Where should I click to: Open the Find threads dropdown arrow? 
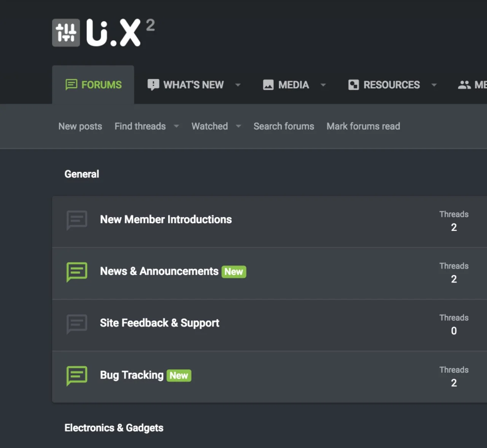176,126
